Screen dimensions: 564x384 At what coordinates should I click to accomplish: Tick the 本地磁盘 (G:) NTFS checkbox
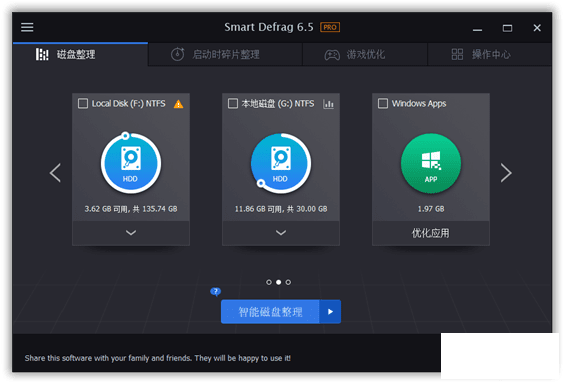point(233,104)
